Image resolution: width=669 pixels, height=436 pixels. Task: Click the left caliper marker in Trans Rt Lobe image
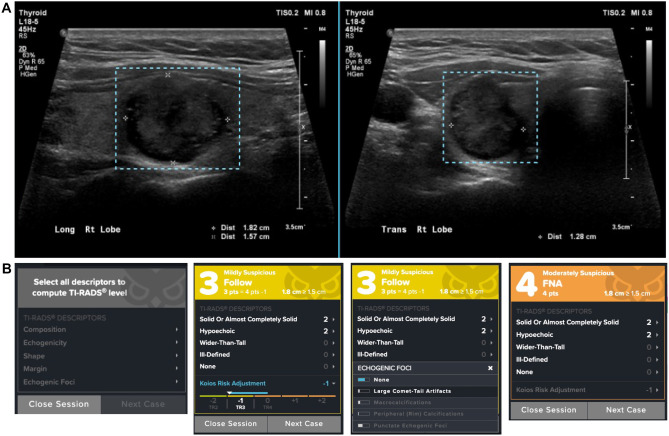(451, 125)
